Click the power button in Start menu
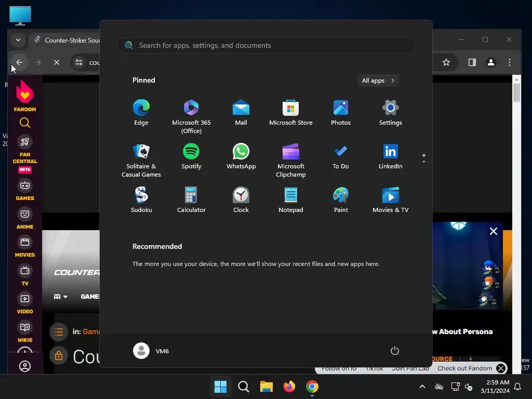The height and width of the screenshot is (399, 532). [x=395, y=351]
